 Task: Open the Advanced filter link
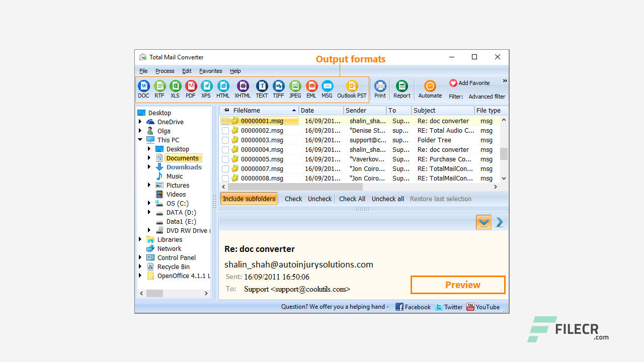point(487,97)
